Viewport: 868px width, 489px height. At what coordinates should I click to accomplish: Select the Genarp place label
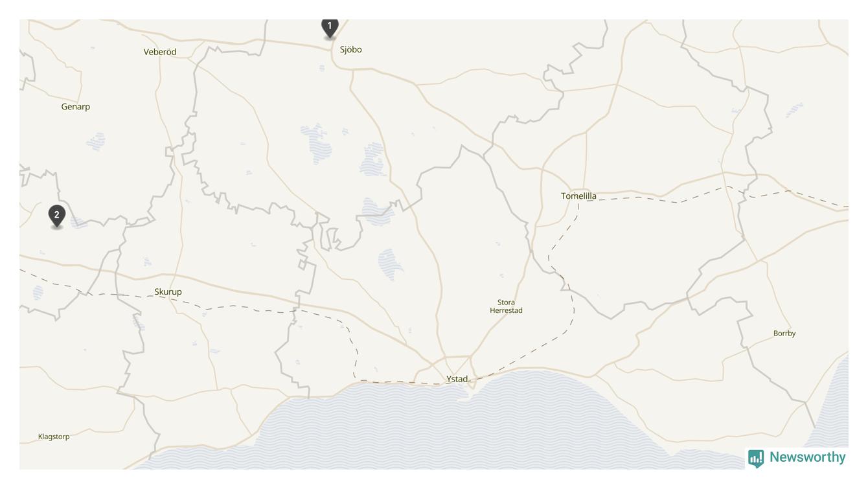75,106
